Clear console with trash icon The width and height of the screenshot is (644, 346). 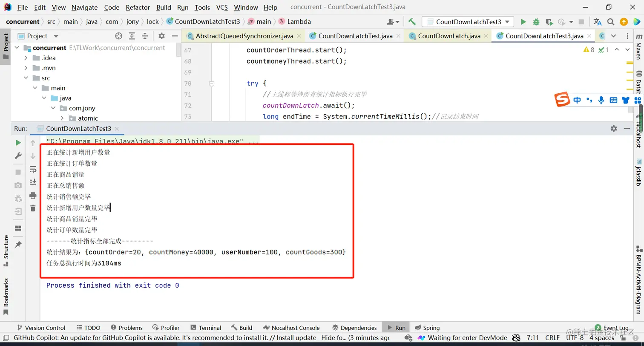pyautogui.click(x=33, y=208)
